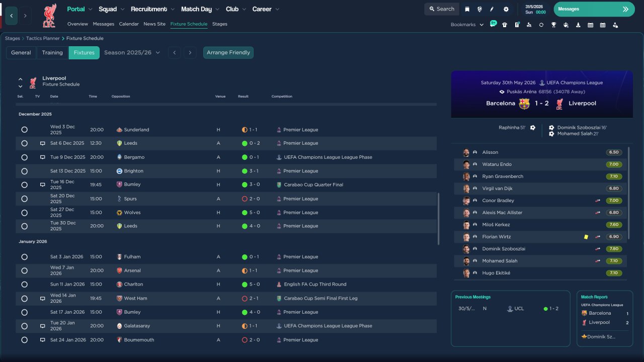Click the pencil edit icon in top bar
Image resolution: width=644 pixels, height=362 pixels.
point(492,9)
